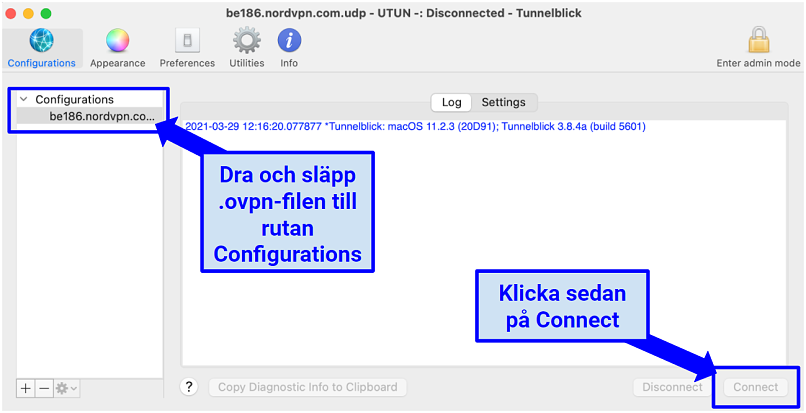Collapse the Configurations tree group
The width and height of the screenshot is (806, 413).
tap(24, 99)
